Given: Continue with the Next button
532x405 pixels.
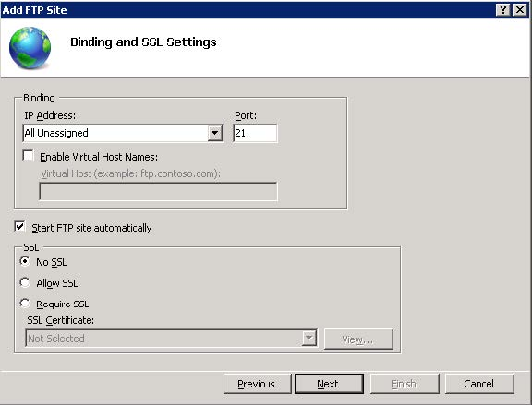Looking at the screenshot, I should [329, 384].
